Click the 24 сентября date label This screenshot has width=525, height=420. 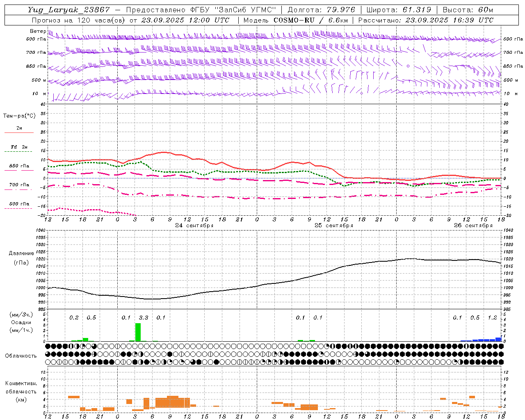click(x=194, y=226)
